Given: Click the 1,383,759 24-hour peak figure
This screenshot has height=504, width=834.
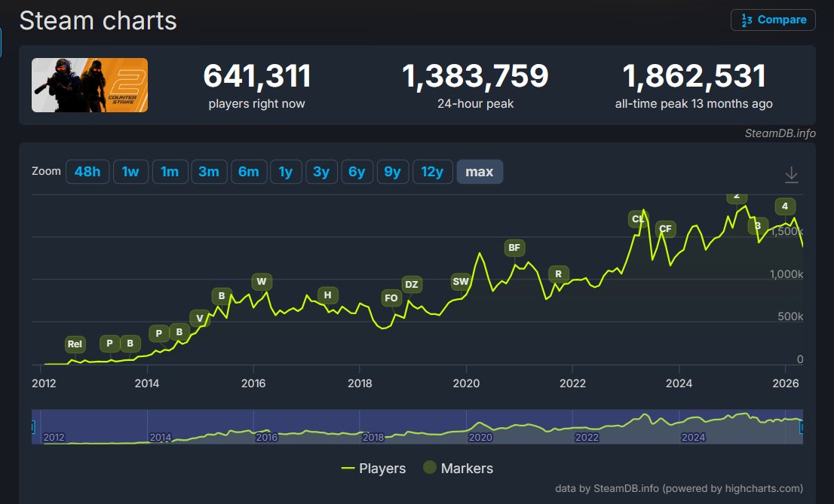Looking at the screenshot, I should [x=476, y=76].
